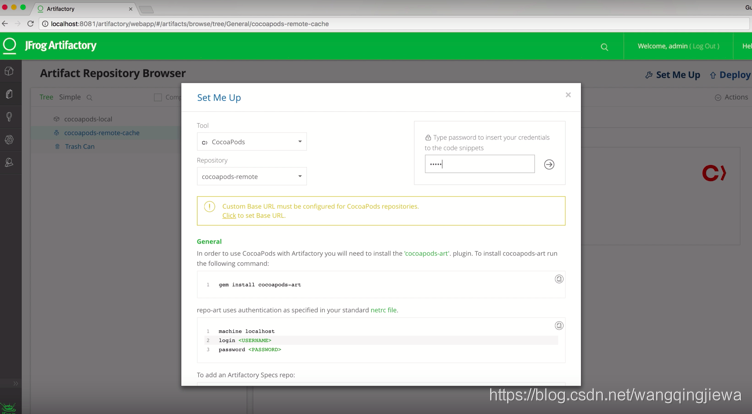Expand the sidebar with the chevrons

[15, 383]
